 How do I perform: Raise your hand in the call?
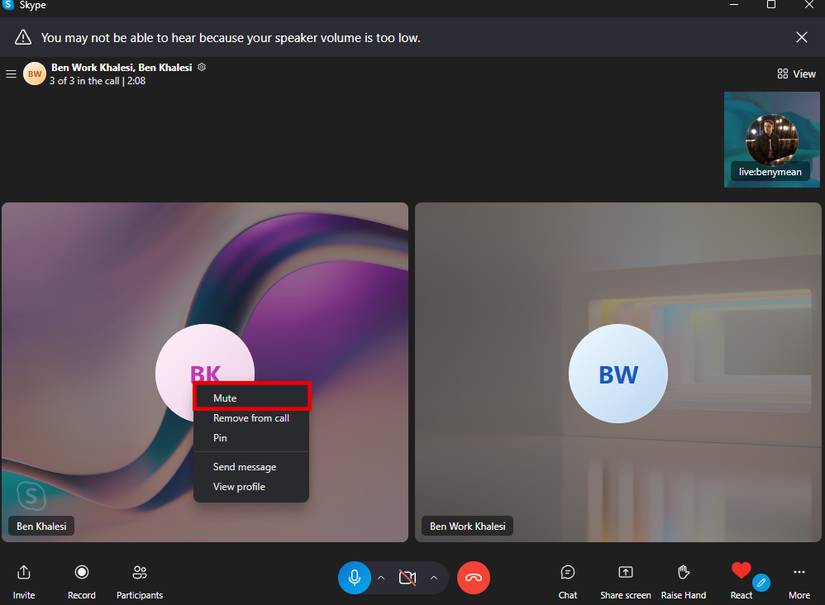tap(684, 573)
